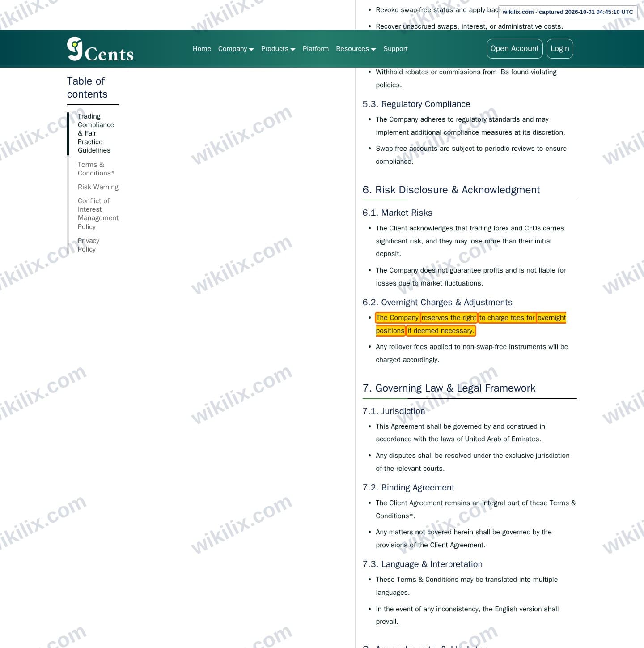Click the text 'the English version shall prevail'
Screen dimensions: 644x648
467,615
